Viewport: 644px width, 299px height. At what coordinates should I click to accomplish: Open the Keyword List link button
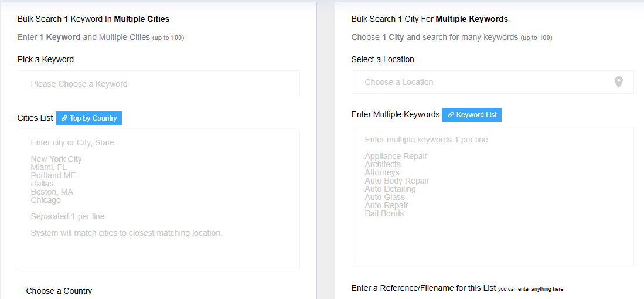472,115
